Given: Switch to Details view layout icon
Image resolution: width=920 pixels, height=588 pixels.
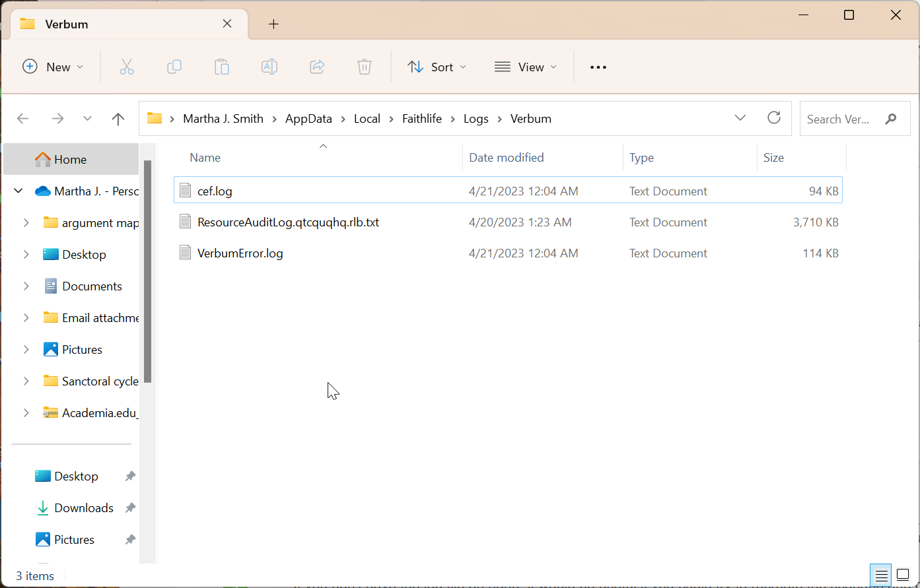Looking at the screenshot, I should [x=882, y=575].
